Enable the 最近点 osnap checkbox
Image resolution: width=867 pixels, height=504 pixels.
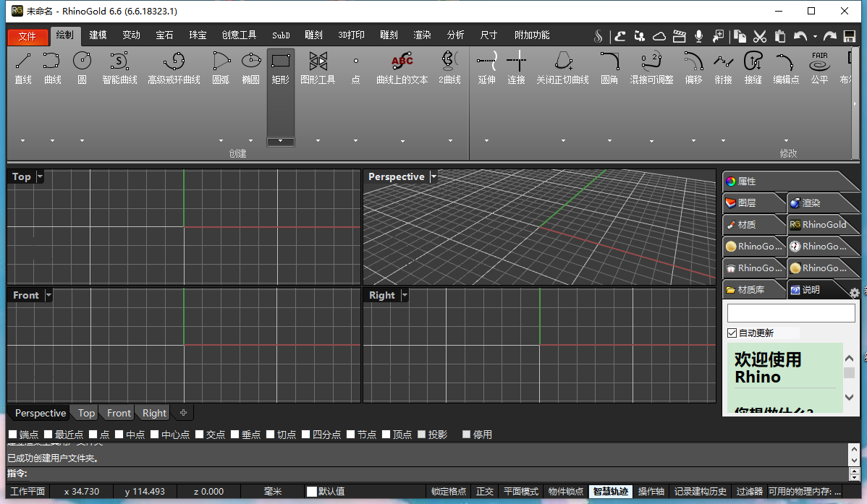[48, 435]
